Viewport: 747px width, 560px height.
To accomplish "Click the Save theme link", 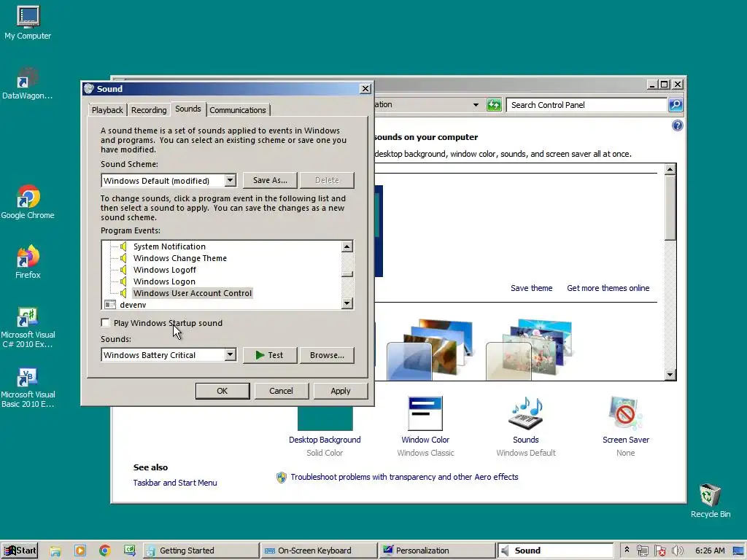I will click(x=531, y=288).
